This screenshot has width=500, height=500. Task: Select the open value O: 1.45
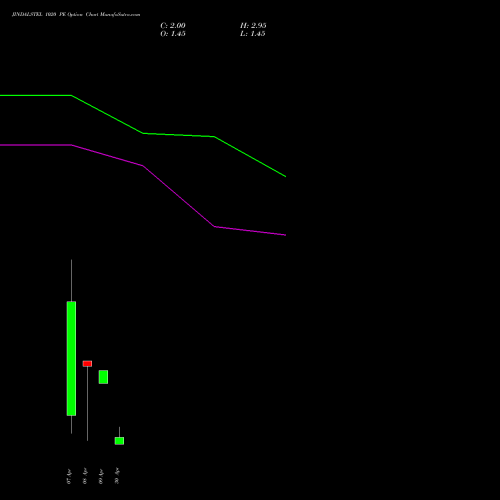[173, 34]
